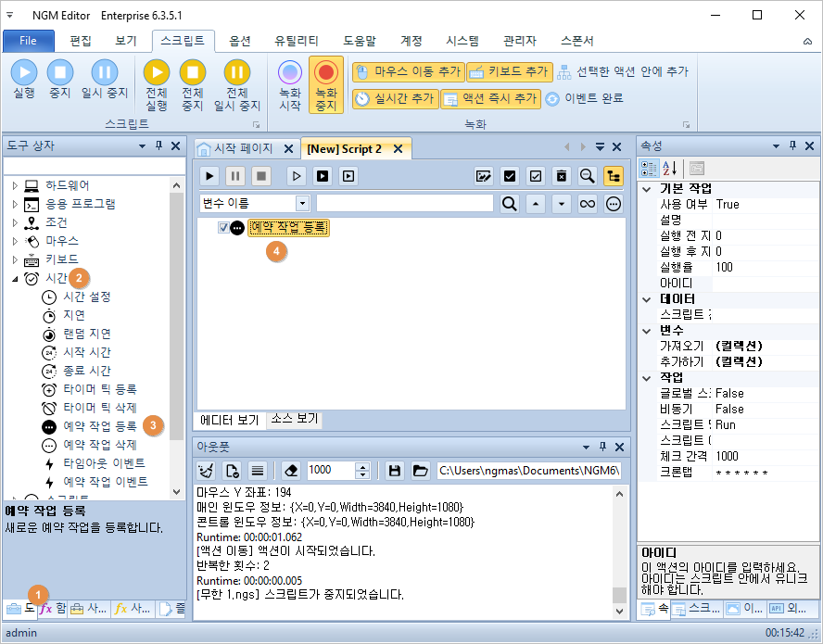823x644 pixels.
Task: Open the 도움말 ribbon tab
Action: (360, 41)
